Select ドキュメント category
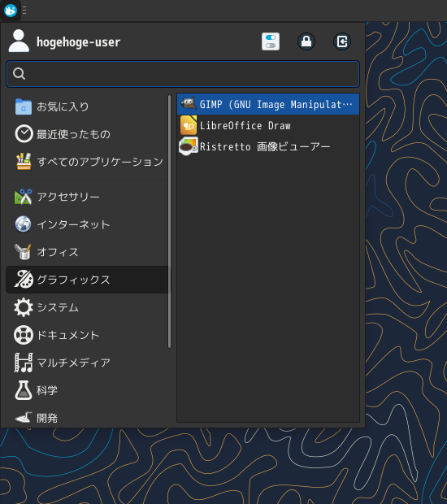The image size is (447, 504). coord(87,335)
